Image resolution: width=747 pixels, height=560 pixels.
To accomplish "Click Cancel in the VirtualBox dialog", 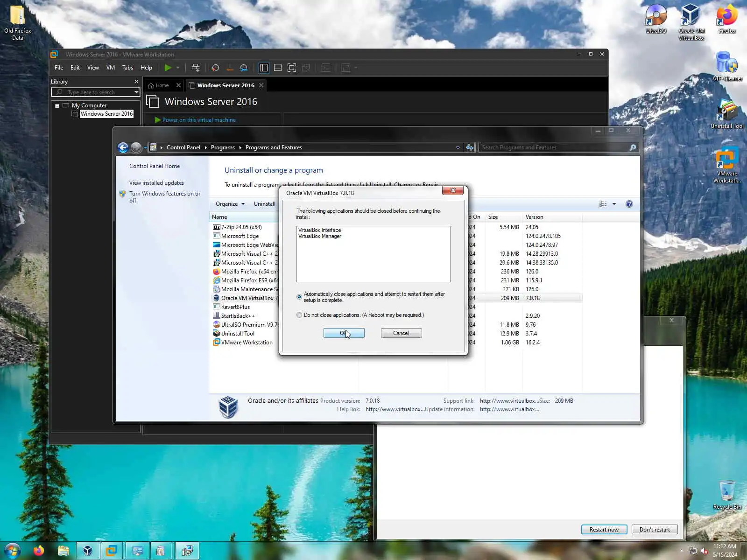I will [x=401, y=333].
